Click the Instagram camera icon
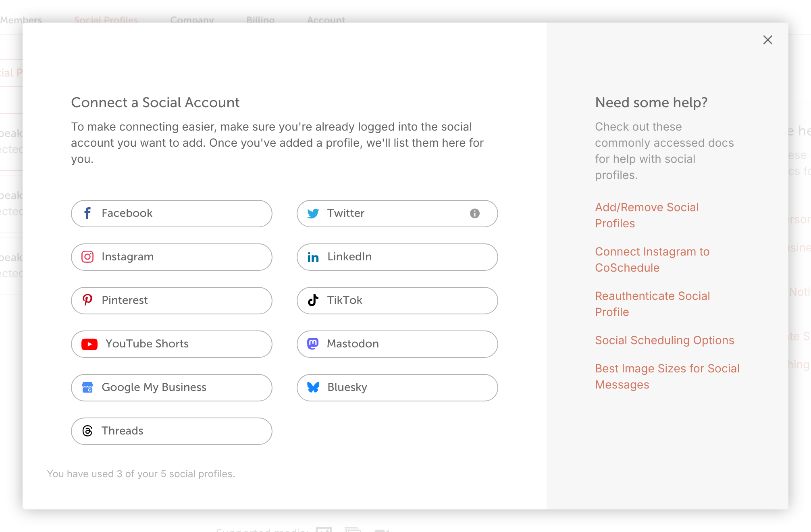The height and width of the screenshot is (532, 811). [87, 257]
